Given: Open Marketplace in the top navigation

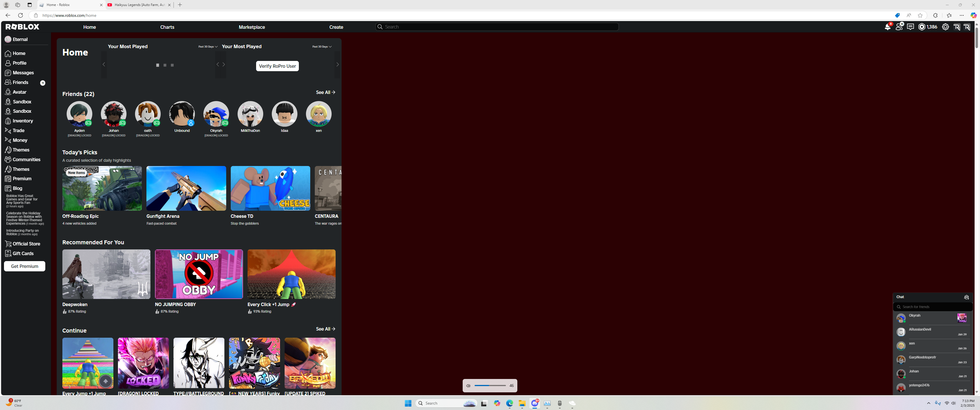Looking at the screenshot, I should pyautogui.click(x=252, y=27).
